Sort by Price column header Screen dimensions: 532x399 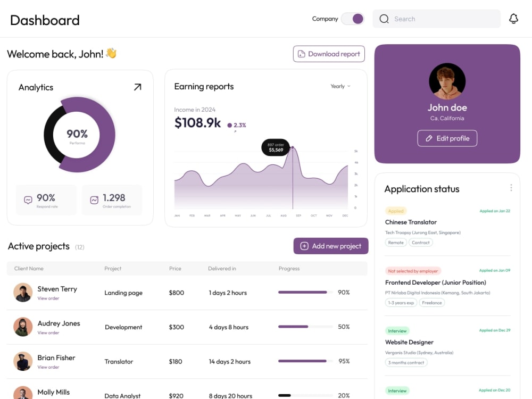(x=175, y=268)
